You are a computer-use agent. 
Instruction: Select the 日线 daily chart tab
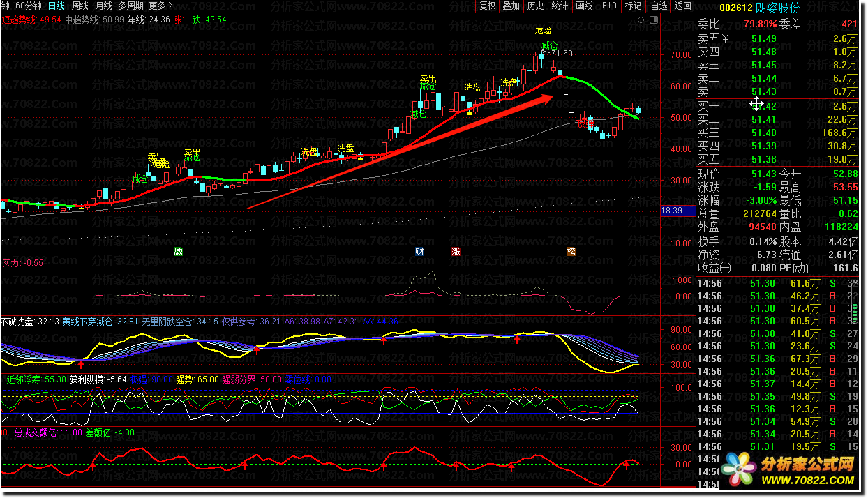[57, 6]
